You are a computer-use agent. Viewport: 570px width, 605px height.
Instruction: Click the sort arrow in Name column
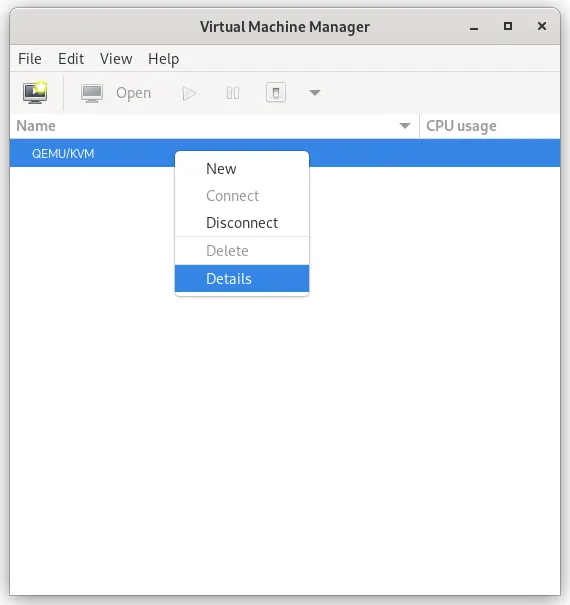coord(405,126)
